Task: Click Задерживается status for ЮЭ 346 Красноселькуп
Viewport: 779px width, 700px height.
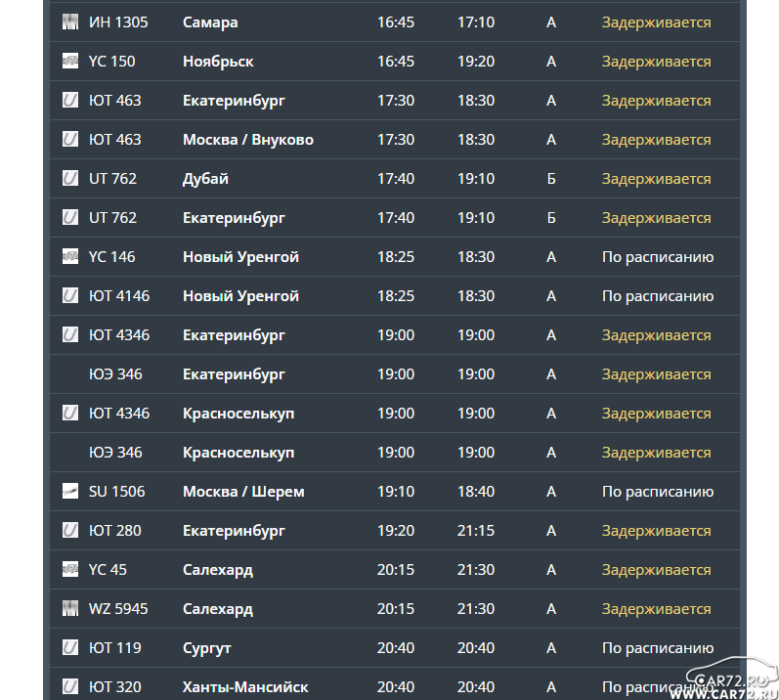Action: 656,453
